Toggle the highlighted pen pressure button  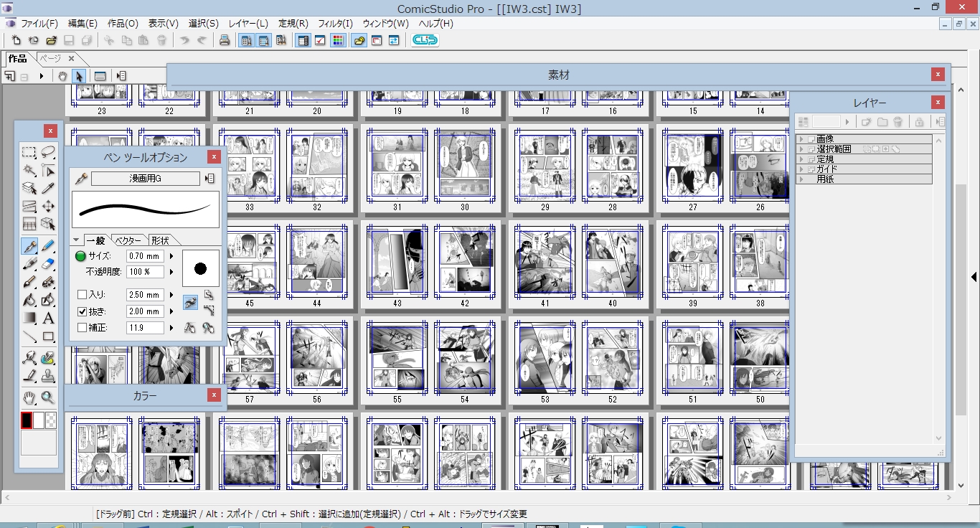coord(190,303)
